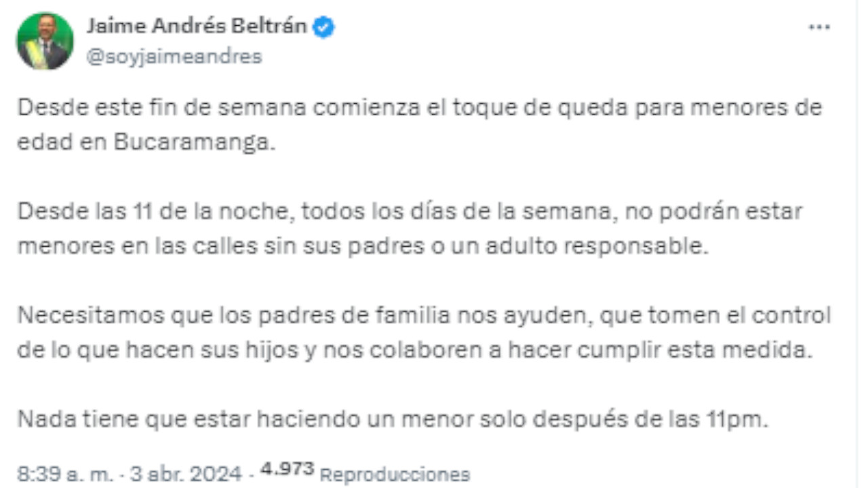Open Jaime Andrés Beltrán's profile picture
868x488 pixels.
pos(43,40)
